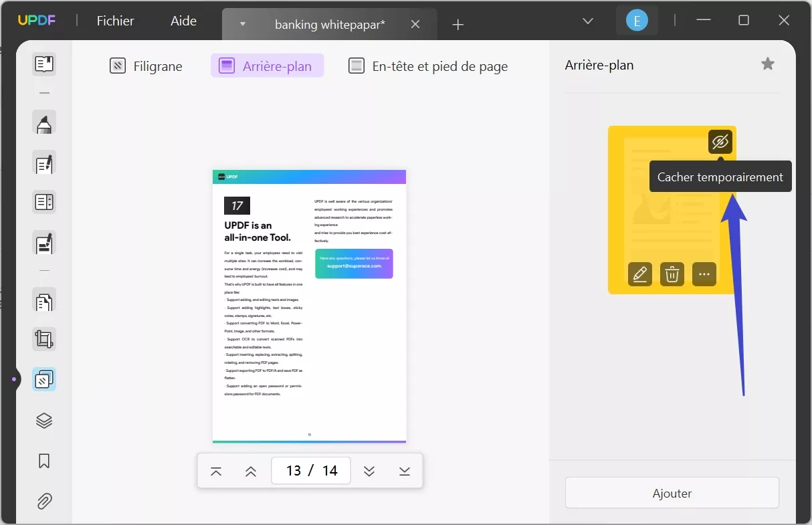812x525 pixels.
Task: Select the yellow background template thumbnail
Action: (672, 210)
